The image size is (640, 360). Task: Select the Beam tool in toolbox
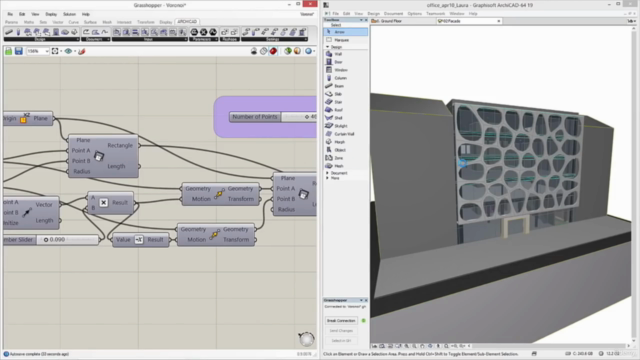[345, 86]
